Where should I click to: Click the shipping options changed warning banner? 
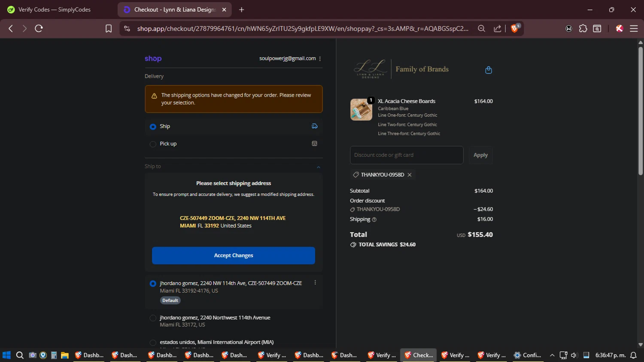(x=234, y=99)
